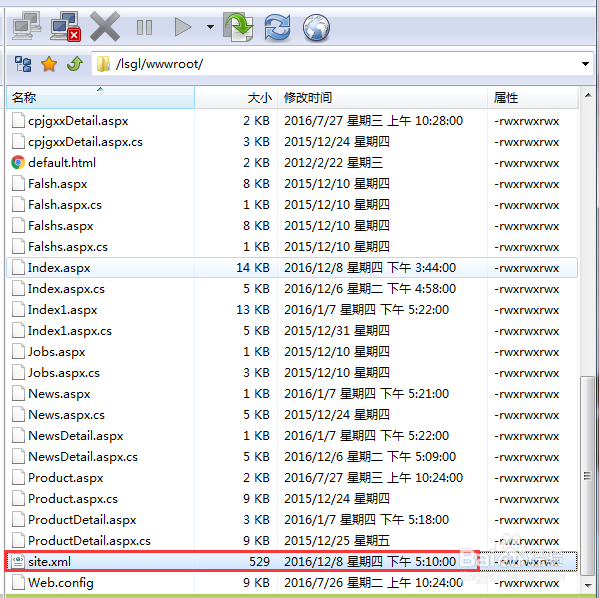Click the timestamp 下午 3:44:00 for Index.aspx

pyautogui.click(x=421, y=268)
